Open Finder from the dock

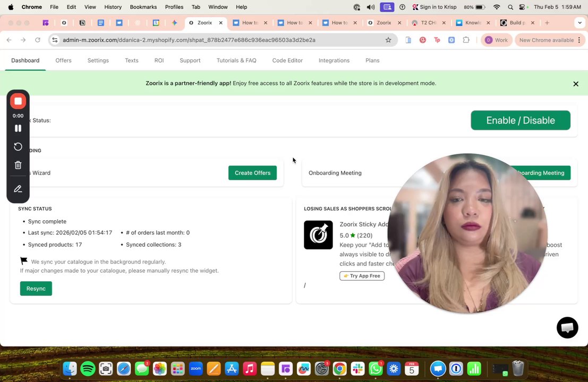click(70, 369)
